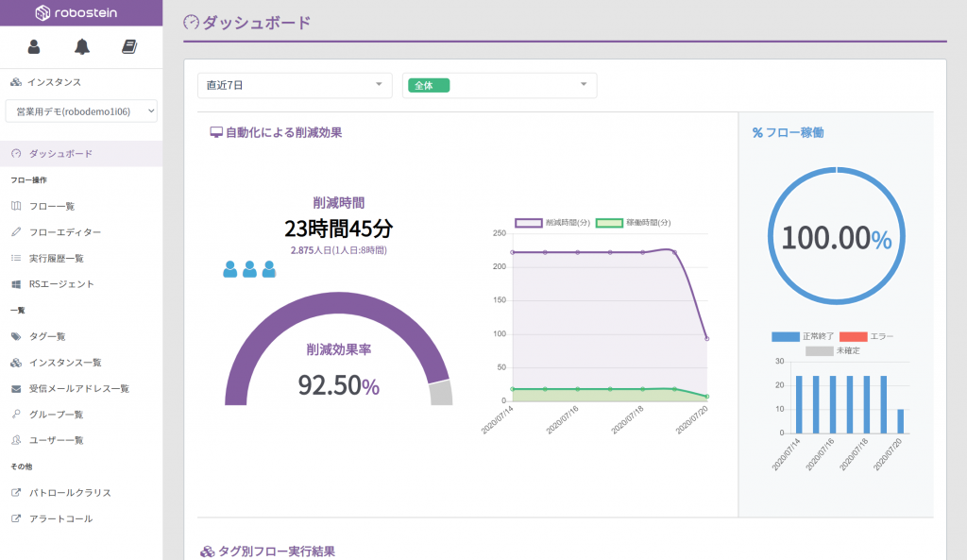Image resolution: width=967 pixels, height=560 pixels.
Task: Click the 2020/07/20 bar in bar chart
Action: coord(900,421)
